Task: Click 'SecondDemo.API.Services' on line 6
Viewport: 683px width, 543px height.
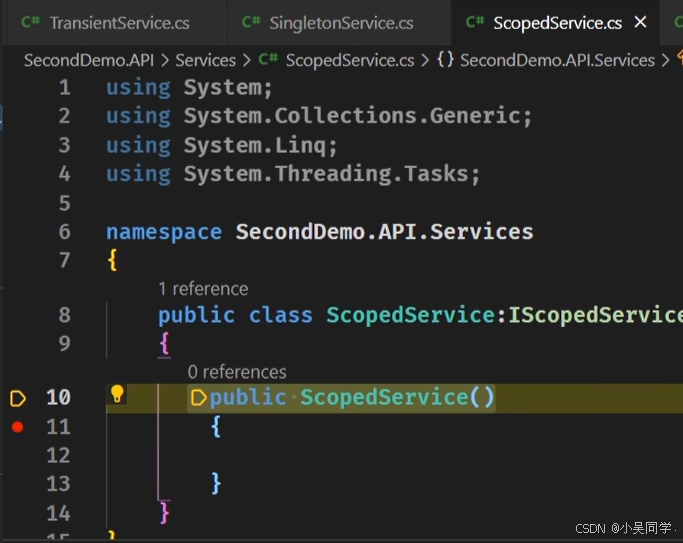Action: (x=385, y=232)
